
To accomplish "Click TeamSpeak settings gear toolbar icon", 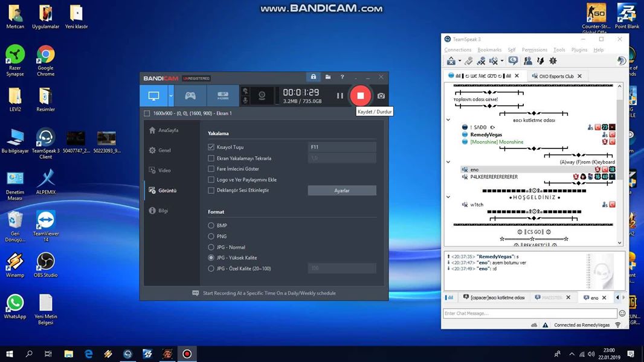I will coord(553,61).
